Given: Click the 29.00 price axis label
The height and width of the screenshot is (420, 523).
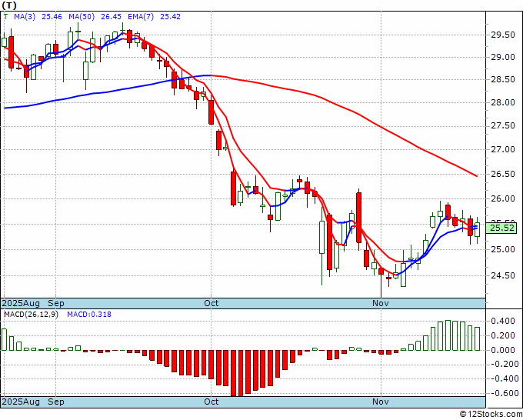Looking at the screenshot, I should pos(503,58).
